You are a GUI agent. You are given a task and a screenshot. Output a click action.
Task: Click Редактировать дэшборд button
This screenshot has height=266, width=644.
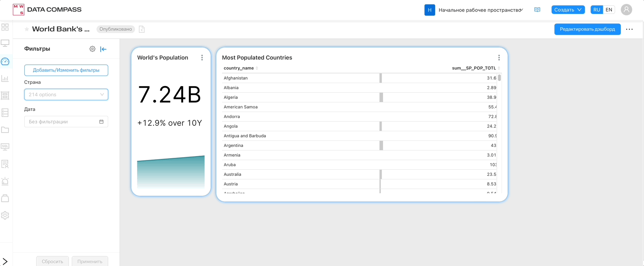[587, 29]
